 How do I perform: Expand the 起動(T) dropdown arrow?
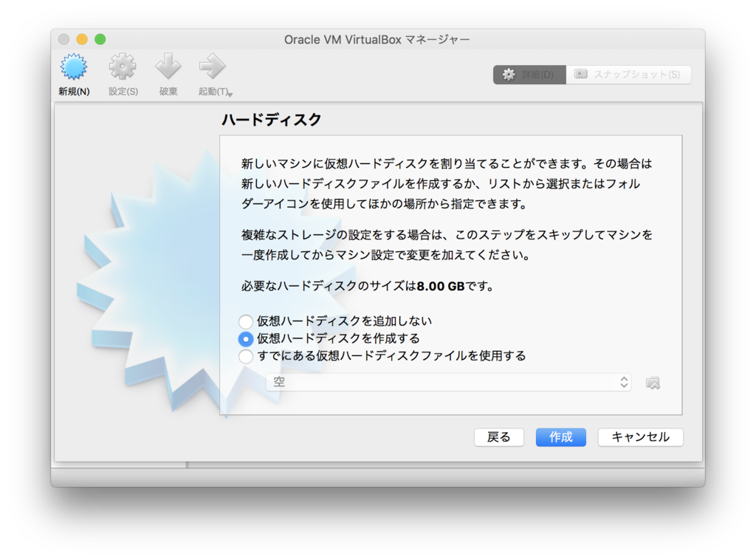coord(230,94)
